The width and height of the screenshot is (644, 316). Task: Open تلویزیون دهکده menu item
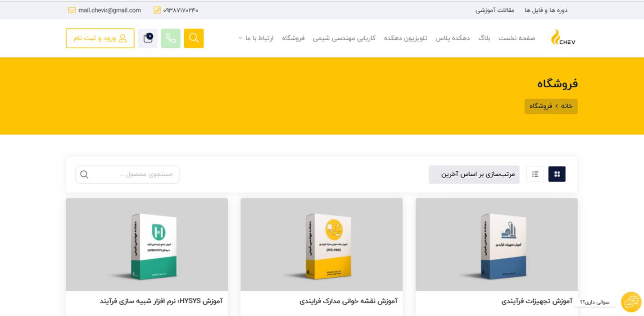tap(405, 38)
